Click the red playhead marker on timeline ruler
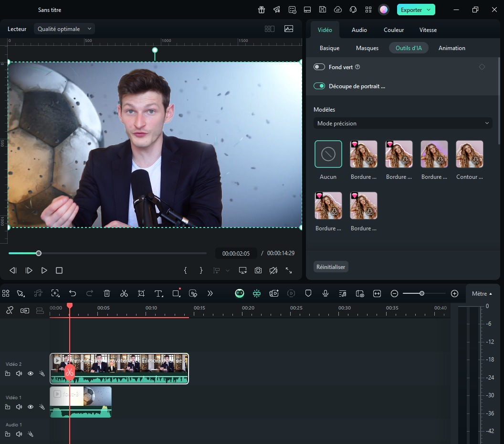 [x=69, y=306]
